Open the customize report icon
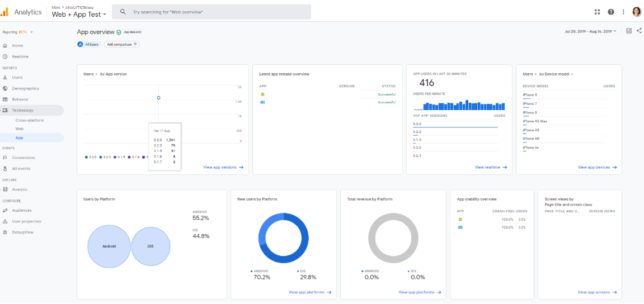 629,31
